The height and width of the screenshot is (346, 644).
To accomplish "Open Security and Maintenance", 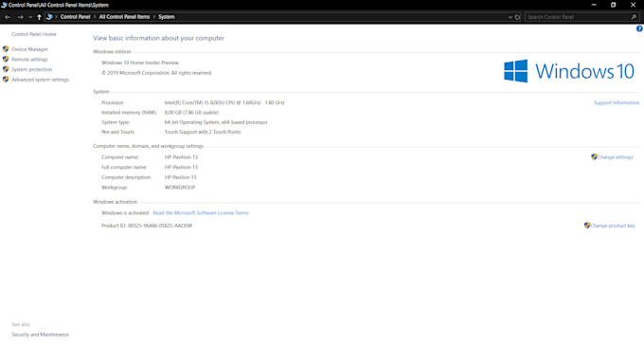I will (40, 335).
